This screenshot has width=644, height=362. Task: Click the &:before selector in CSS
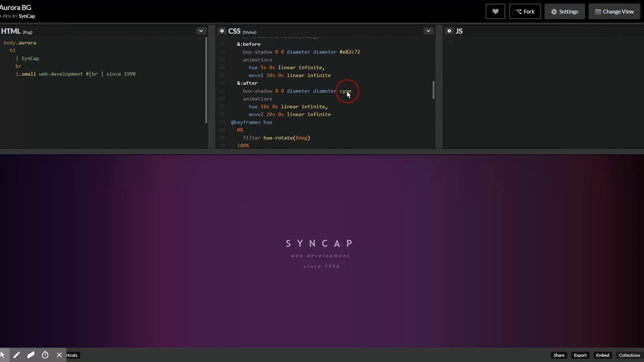coord(249,44)
